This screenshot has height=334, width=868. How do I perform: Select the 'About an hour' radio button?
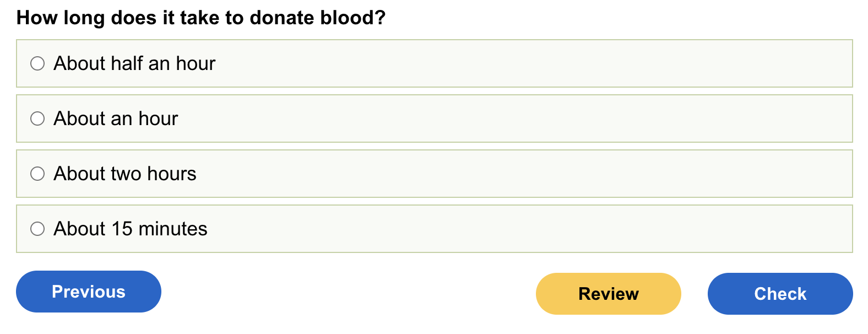[37, 118]
